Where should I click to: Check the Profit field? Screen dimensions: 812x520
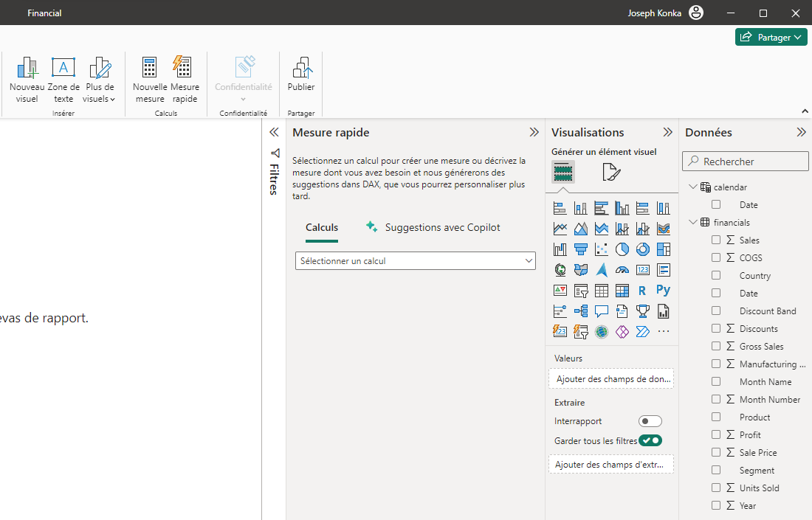point(716,434)
